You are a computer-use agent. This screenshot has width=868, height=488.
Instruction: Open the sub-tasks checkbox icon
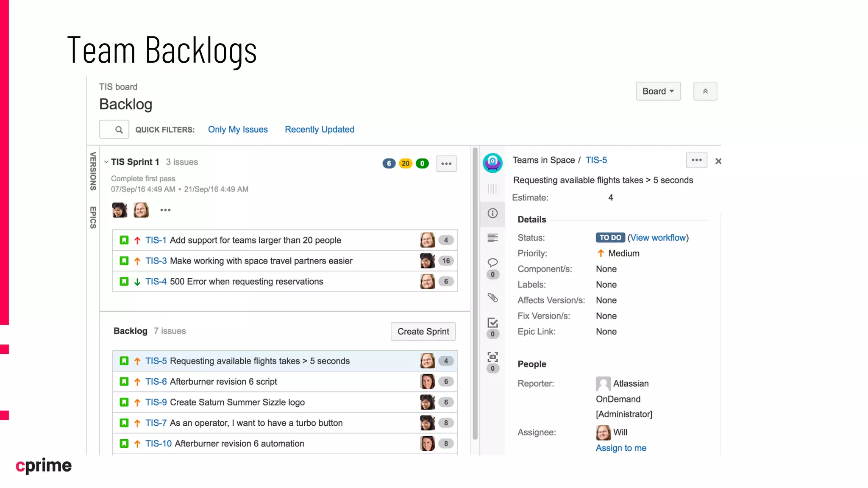(492, 323)
